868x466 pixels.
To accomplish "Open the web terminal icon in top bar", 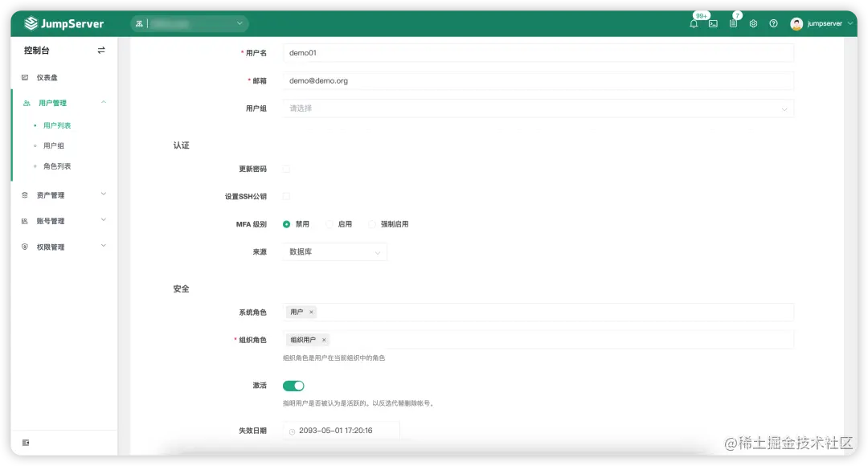I will (x=713, y=24).
